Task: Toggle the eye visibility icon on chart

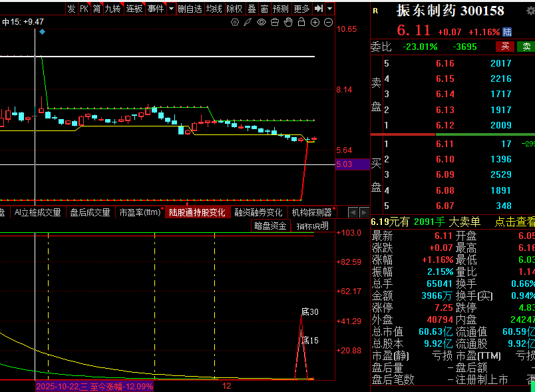Action: (x=262, y=23)
